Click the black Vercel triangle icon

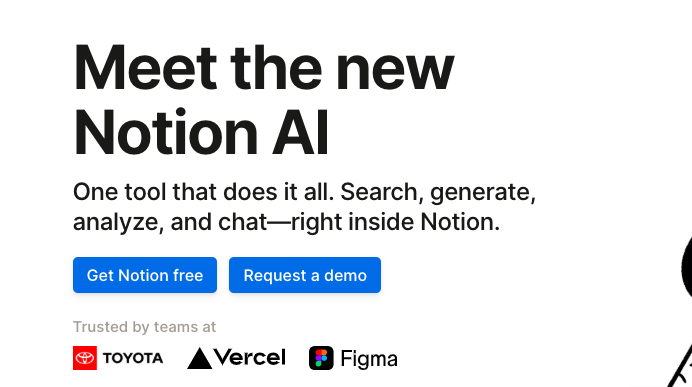199,358
